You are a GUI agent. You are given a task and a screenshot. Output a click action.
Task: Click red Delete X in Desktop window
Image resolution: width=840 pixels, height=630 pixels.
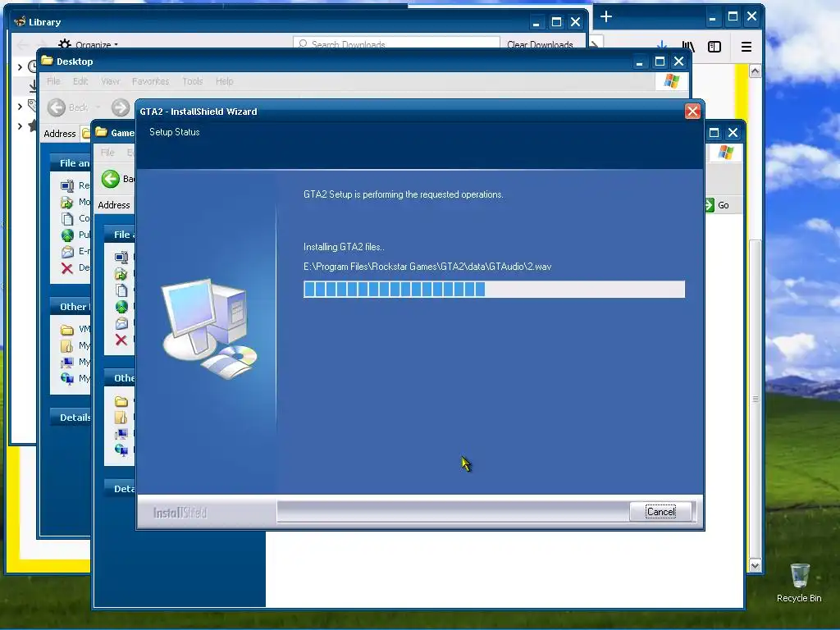click(x=67, y=268)
